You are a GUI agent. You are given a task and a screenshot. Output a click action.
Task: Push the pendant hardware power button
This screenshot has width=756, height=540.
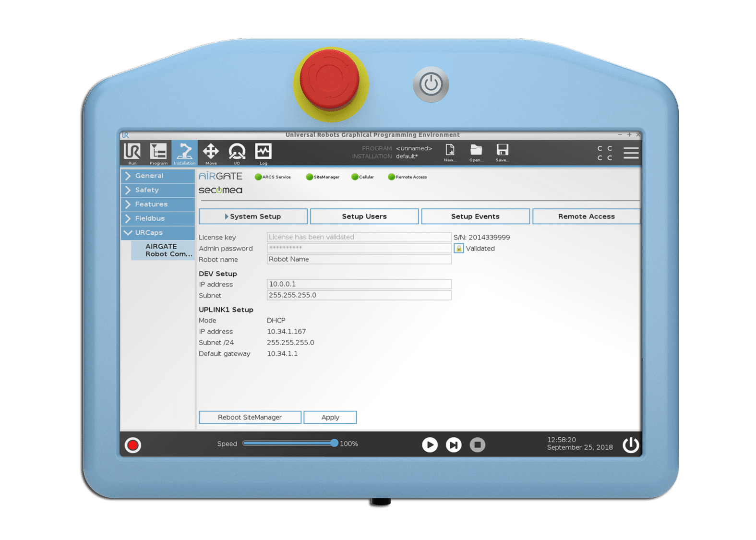click(x=431, y=84)
